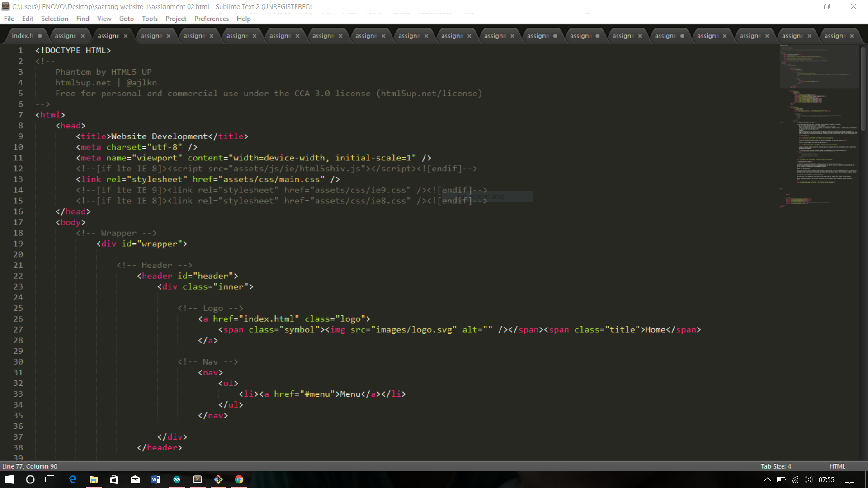Click the '<!-- Wrapper -->' comment
Image resolution: width=868 pixels, height=488 pixels.
coord(117,233)
